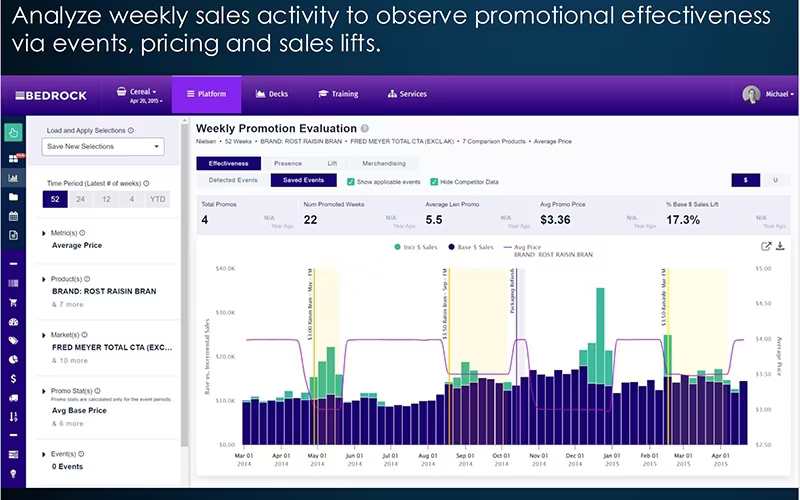The height and width of the screenshot is (500, 800).
Task: Click help icon next to Weekly Promotion Evaluation
Action: [x=364, y=129]
